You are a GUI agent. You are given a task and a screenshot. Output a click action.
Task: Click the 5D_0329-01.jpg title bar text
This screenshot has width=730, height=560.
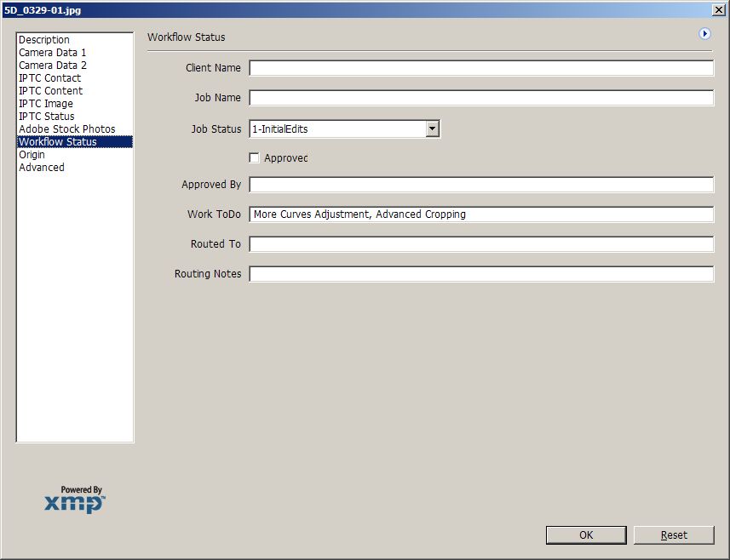coord(43,10)
